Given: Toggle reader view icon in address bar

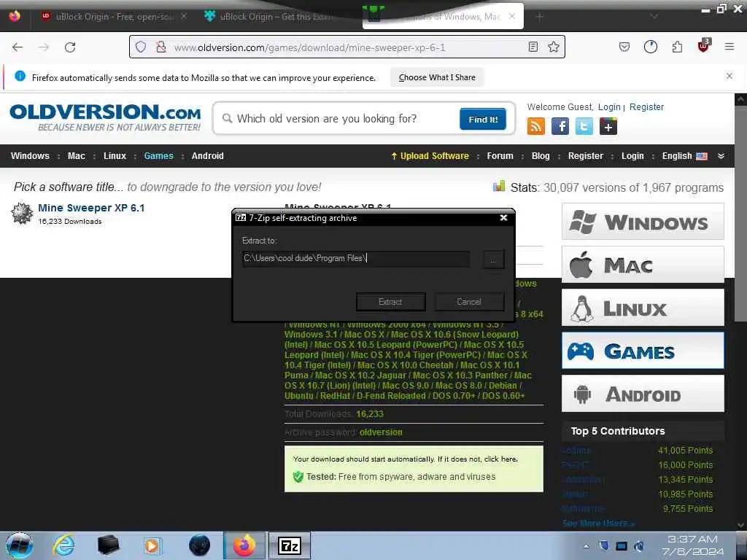Looking at the screenshot, I should 533,47.
